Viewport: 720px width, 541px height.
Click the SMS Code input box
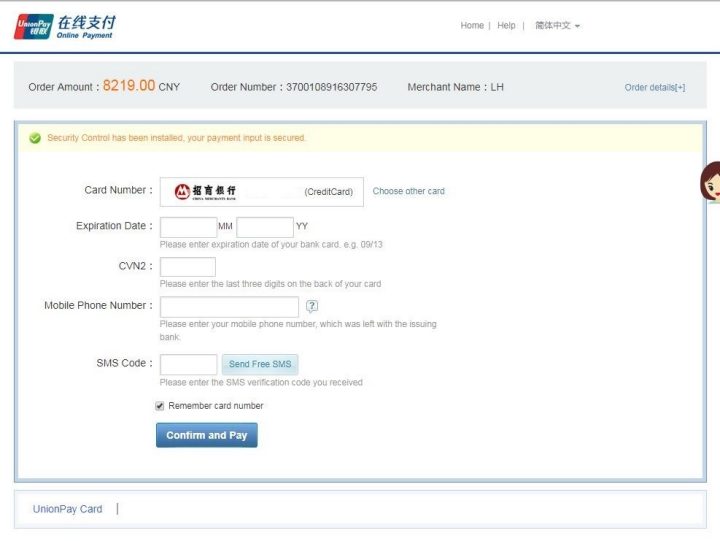pyautogui.click(x=188, y=364)
